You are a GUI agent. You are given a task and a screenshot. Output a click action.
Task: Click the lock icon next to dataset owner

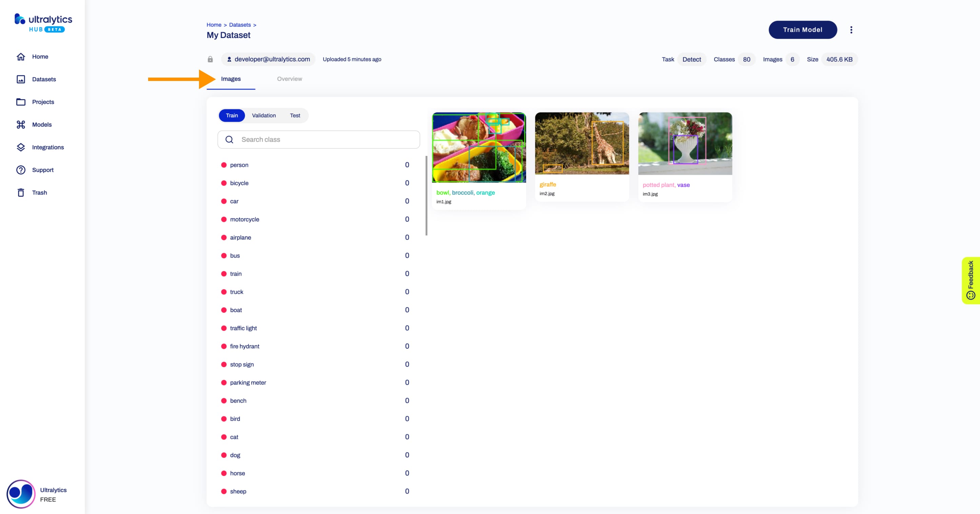coord(210,59)
